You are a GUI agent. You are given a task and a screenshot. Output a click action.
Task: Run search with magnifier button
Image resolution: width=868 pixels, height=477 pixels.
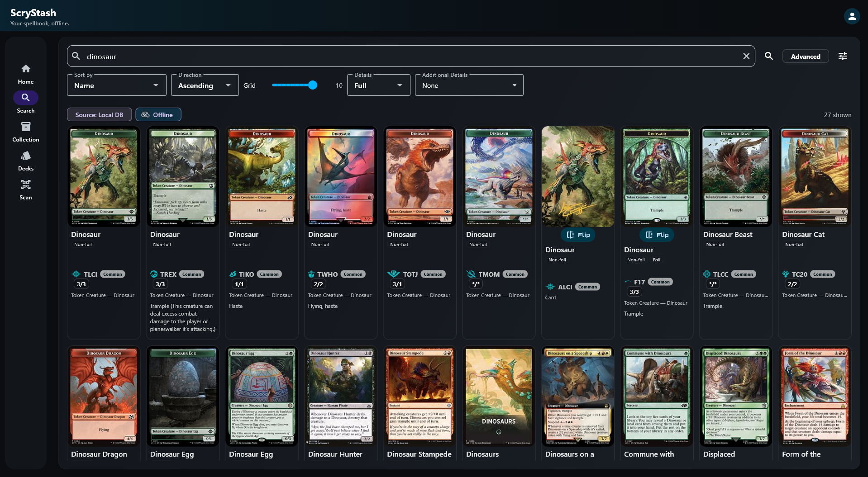coord(769,56)
